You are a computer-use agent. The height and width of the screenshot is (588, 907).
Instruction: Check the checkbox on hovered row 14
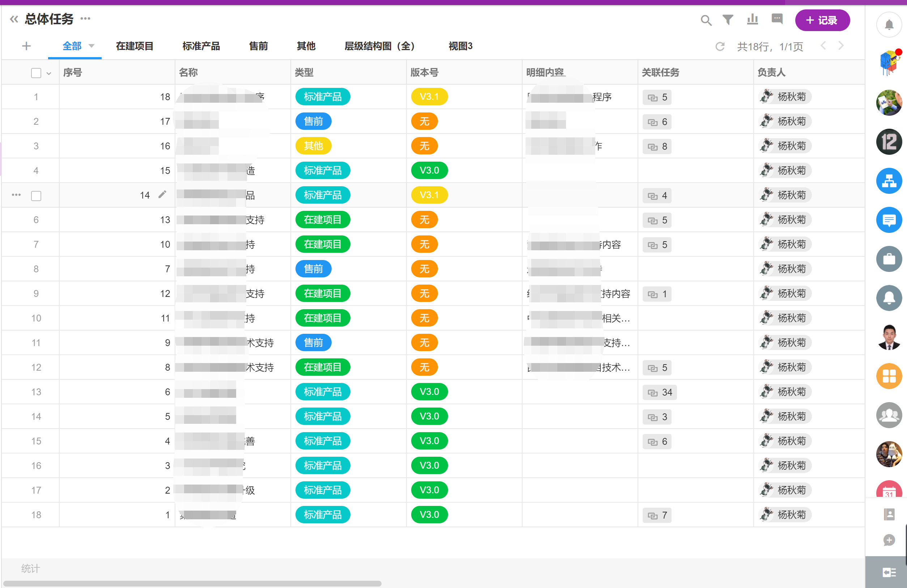click(36, 196)
